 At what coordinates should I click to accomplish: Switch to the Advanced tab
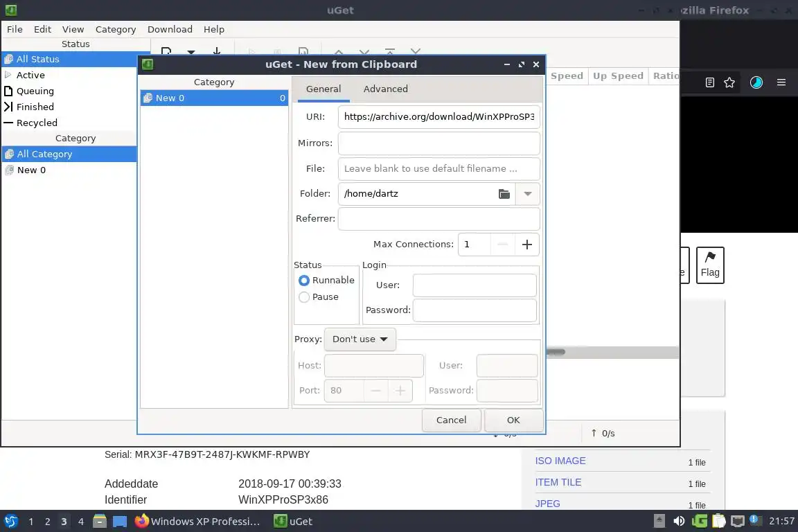tap(385, 89)
